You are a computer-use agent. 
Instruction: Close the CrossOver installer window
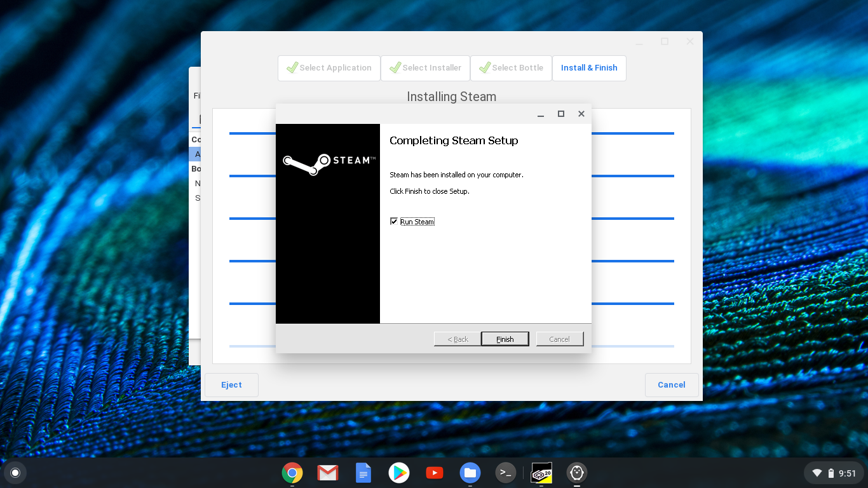tap(690, 41)
